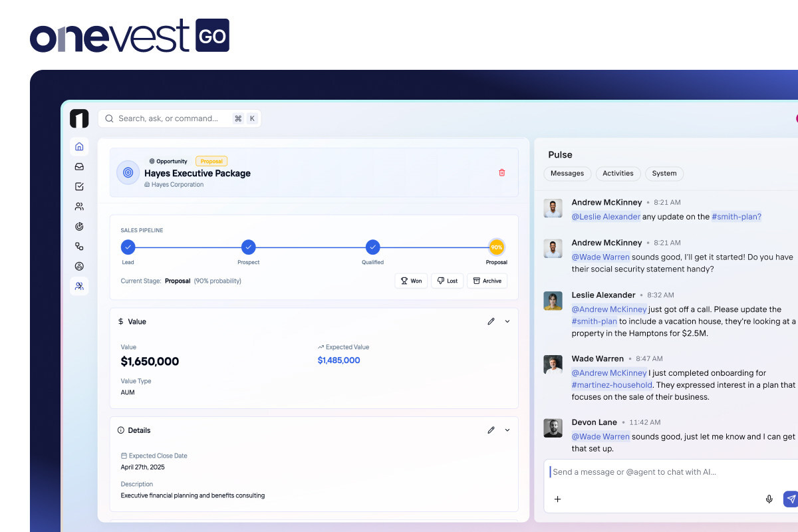Click the pencil edit icon in Details section

pyautogui.click(x=491, y=430)
